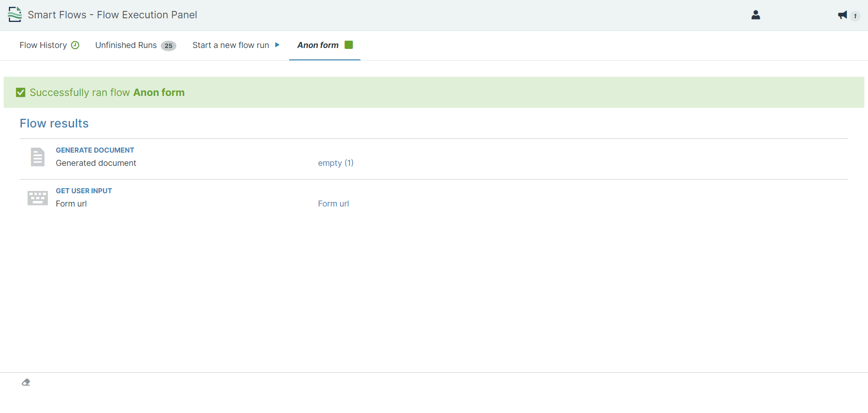Click the announcements count badge
Viewport: 868px width, 413px height.
tap(855, 16)
